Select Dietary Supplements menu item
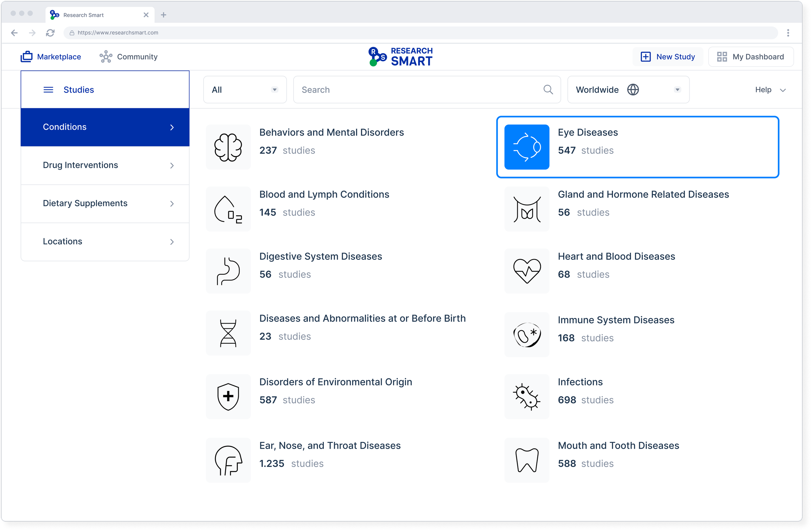 [105, 204]
